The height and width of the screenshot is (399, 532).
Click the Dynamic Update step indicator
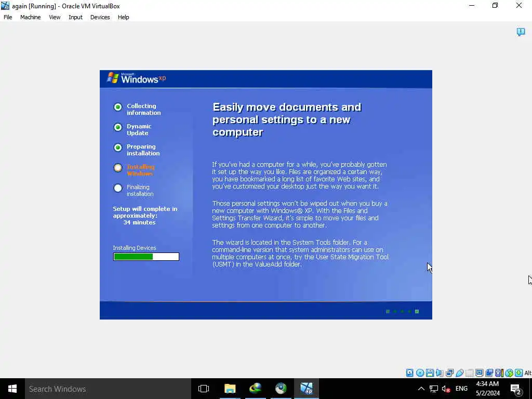(118, 127)
